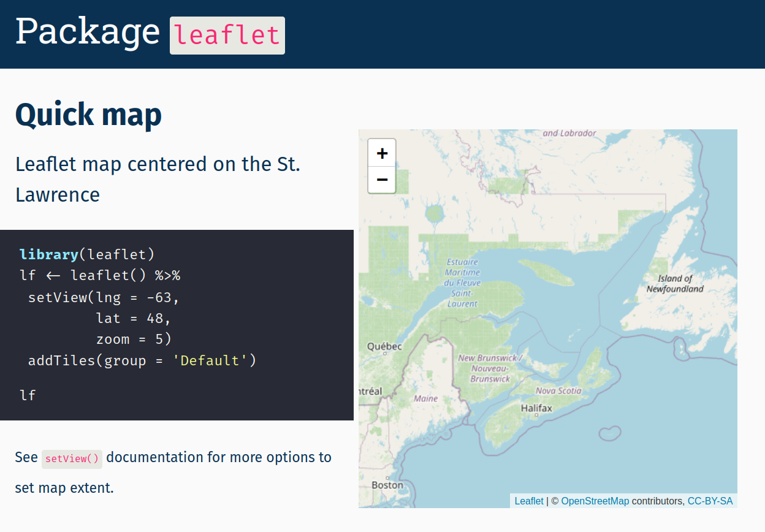
Task: Open the OpenStreetMap contributors link
Action: [595, 501]
